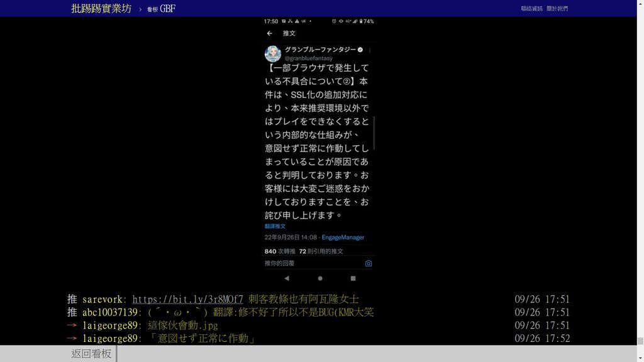Viewport: 644px width, 362px height.
Task: Click the EngageManager source link
Action: click(343, 237)
